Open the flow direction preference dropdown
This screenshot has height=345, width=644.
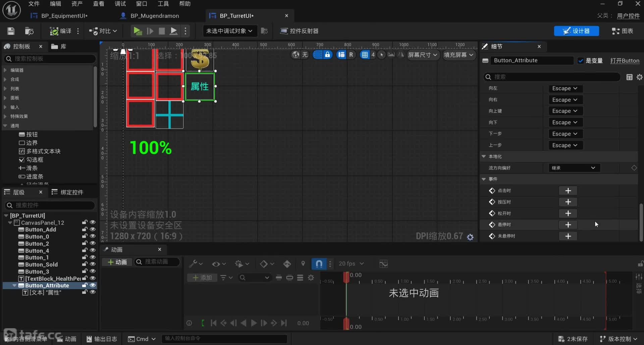pos(574,168)
